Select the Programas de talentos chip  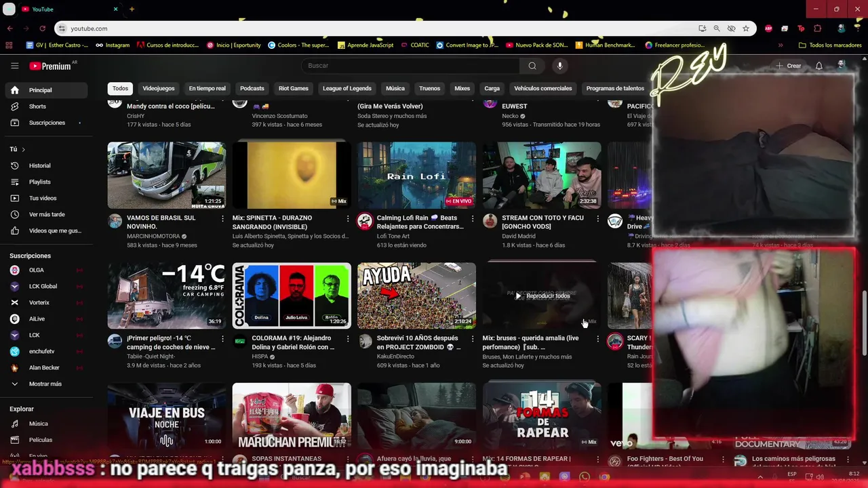(615, 88)
